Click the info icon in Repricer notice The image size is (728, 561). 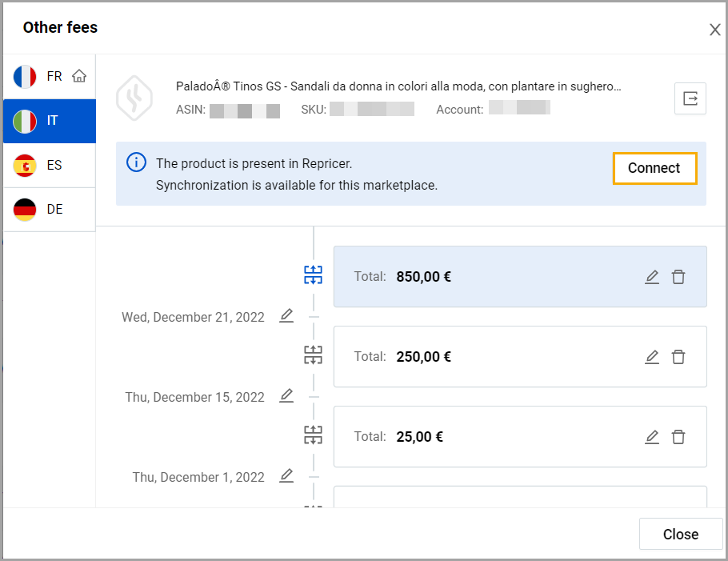[x=136, y=162]
